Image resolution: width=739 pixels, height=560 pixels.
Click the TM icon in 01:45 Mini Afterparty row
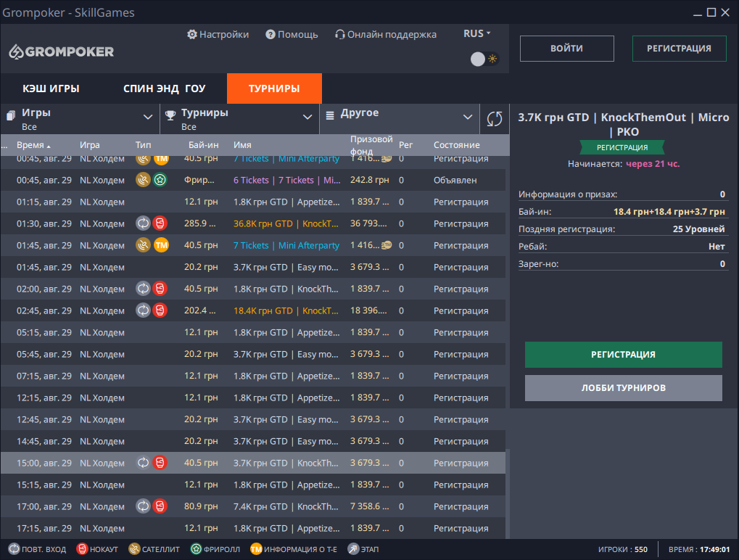pyautogui.click(x=160, y=245)
